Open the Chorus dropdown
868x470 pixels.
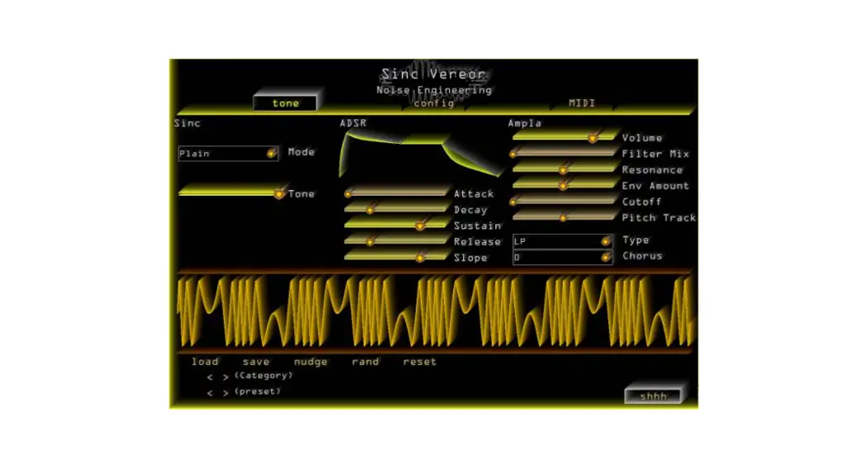tap(562, 257)
